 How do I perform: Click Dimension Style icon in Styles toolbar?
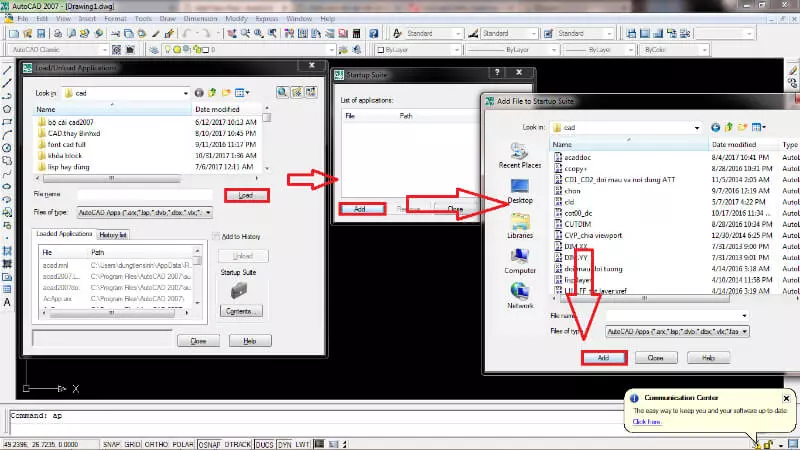pyautogui.click(x=473, y=34)
